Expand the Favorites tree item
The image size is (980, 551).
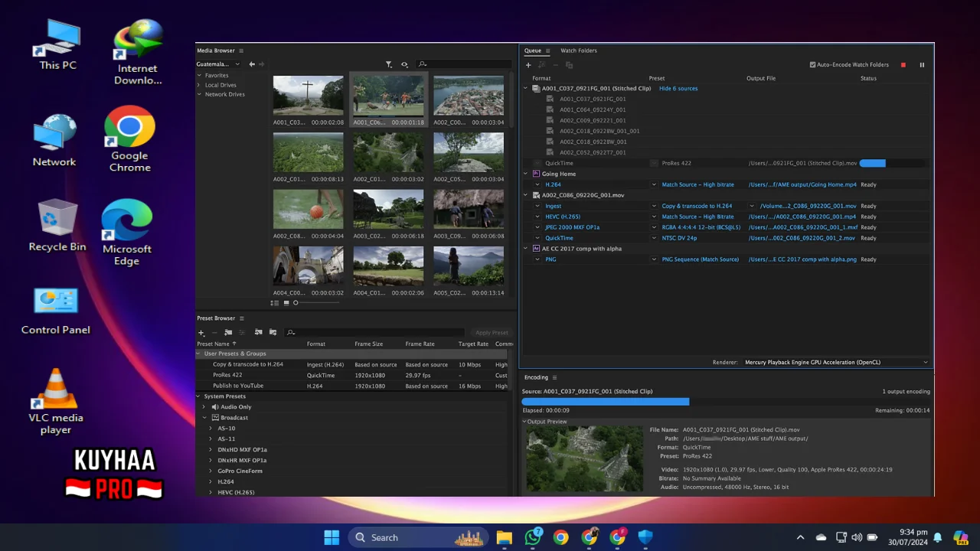(199, 76)
